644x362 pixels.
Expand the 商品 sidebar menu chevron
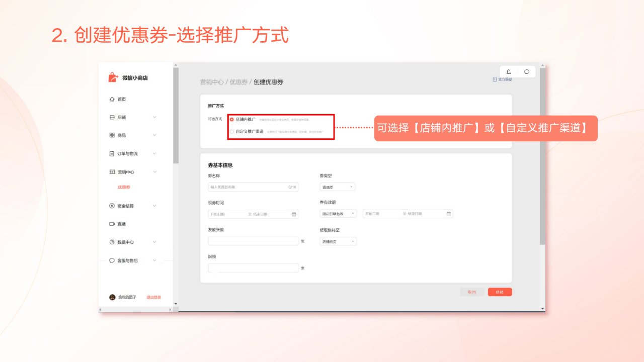pos(154,135)
